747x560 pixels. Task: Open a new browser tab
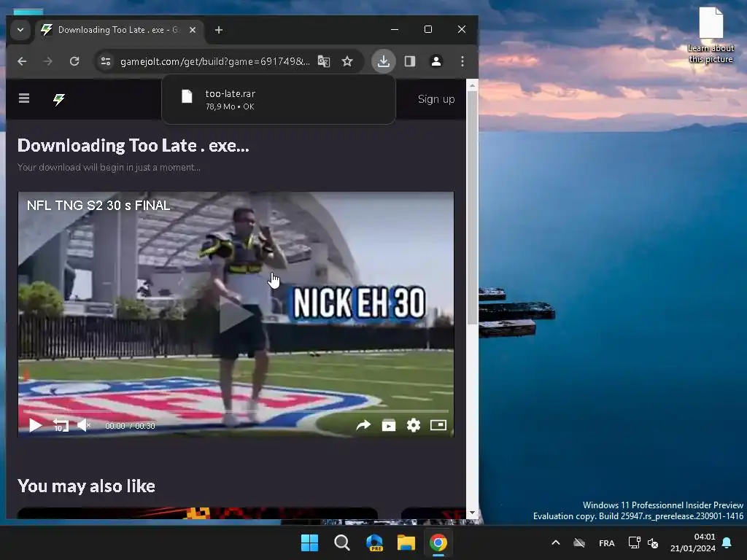coord(219,30)
